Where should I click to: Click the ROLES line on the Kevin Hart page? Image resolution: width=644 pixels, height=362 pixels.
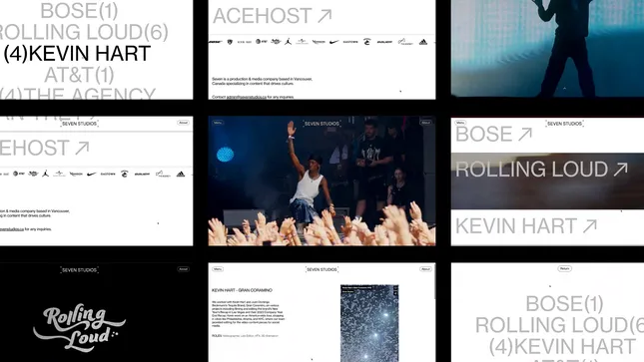coord(245,336)
